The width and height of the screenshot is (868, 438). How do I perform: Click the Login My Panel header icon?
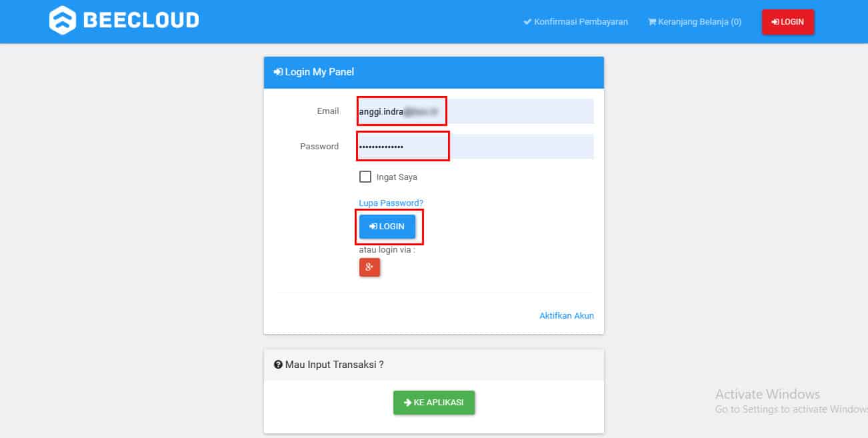click(278, 72)
